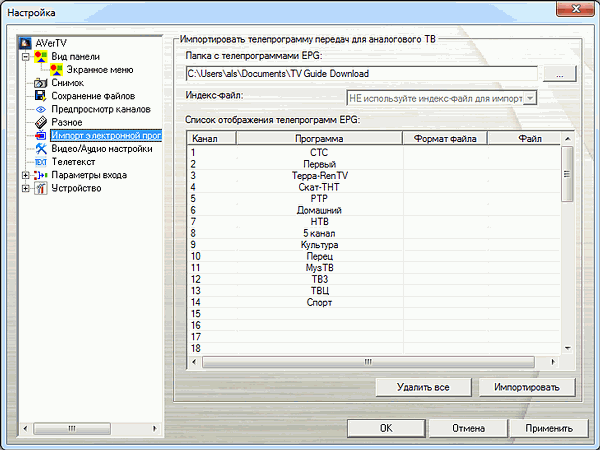Image resolution: width=600 pixels, height=450 pixels.
Task: Select the 5 канал row
Action: coord(374,233)
